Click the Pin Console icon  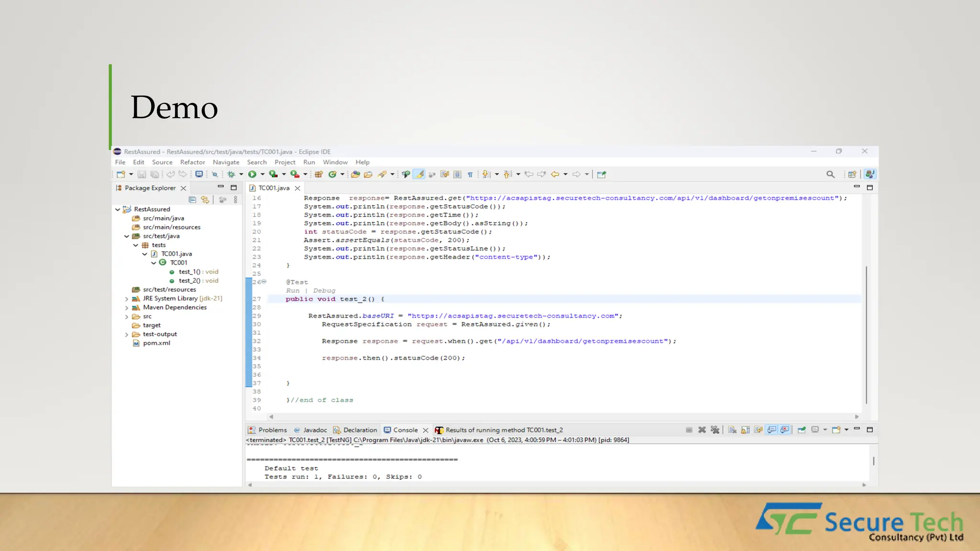(802, 430)
